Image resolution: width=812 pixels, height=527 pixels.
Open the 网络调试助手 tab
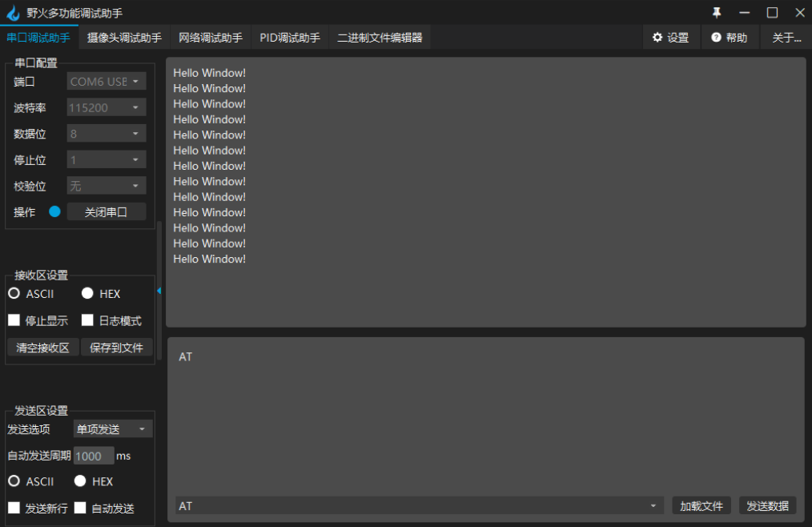(x=211, y=38)
